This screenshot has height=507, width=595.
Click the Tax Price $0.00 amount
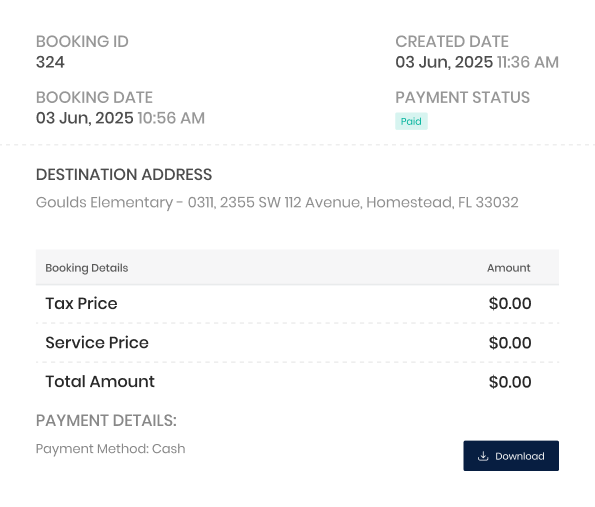pos(510,304)
